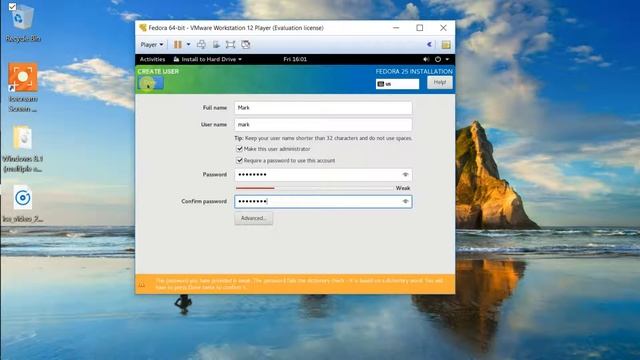This screenshot has width=640, height=360.
Task: Minimize the VMware Player window
Action: 396,28
